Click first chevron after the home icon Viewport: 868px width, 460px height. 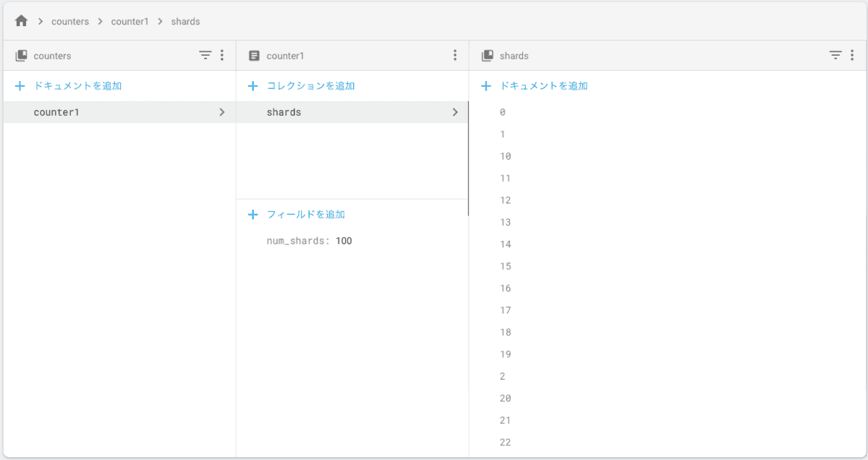click(41, 22)
